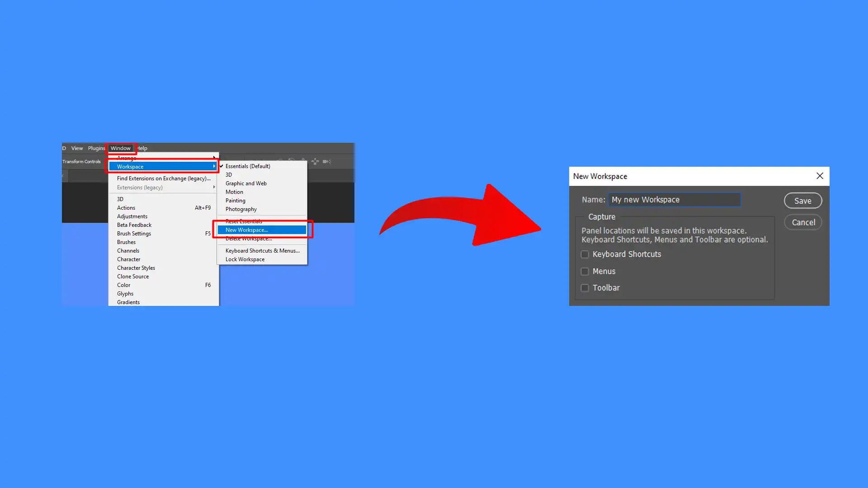Select Lock Workspace option

[x=245, y=258]
